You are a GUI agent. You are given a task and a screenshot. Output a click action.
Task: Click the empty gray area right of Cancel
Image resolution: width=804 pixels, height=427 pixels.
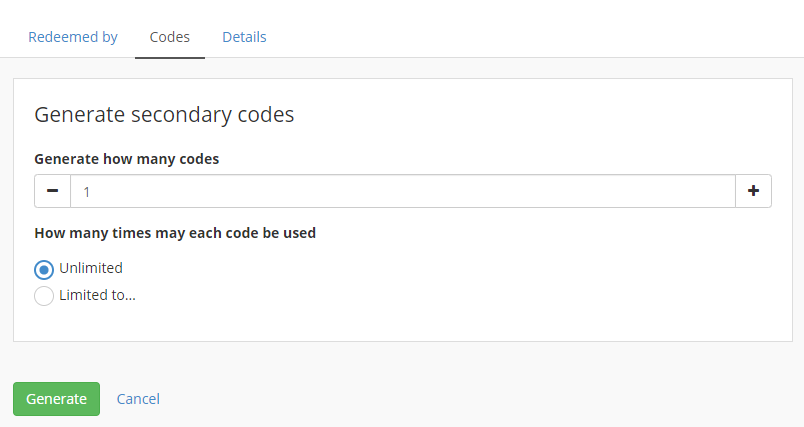[x=480, y=399]
